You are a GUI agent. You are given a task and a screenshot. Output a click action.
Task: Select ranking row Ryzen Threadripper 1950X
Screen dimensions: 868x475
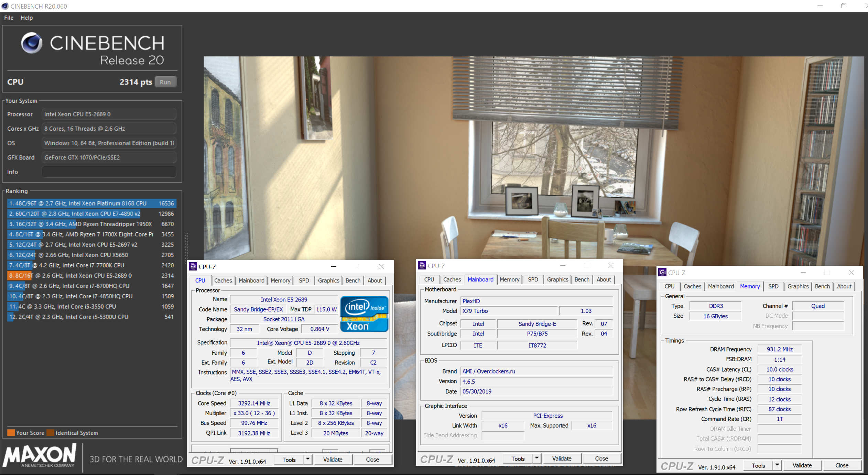point(92,224)
